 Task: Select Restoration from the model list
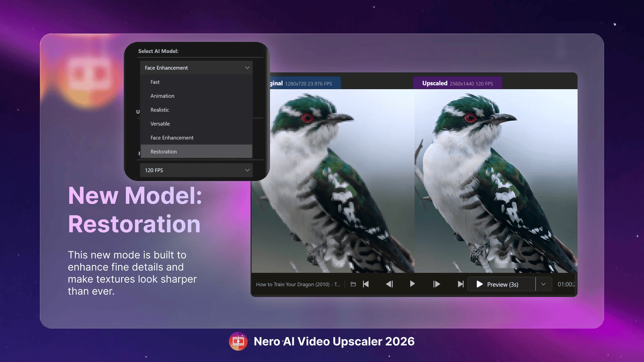[163, 152]
